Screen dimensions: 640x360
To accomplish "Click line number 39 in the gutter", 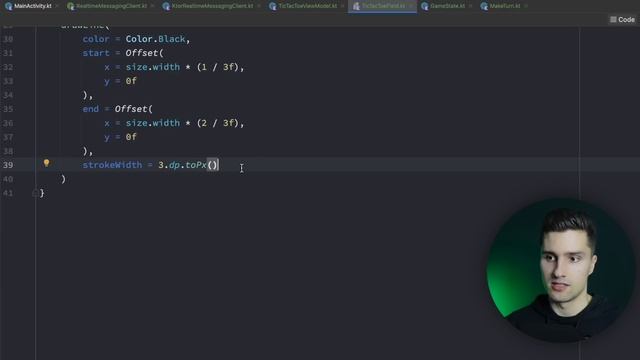I will click(x=8, y=165).
